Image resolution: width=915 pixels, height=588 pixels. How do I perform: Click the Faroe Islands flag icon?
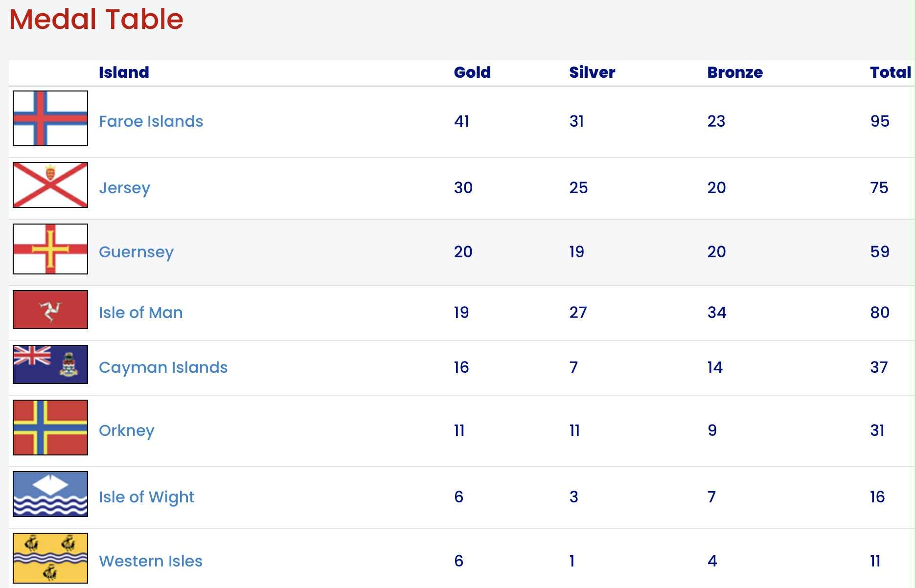coord(50,118)
